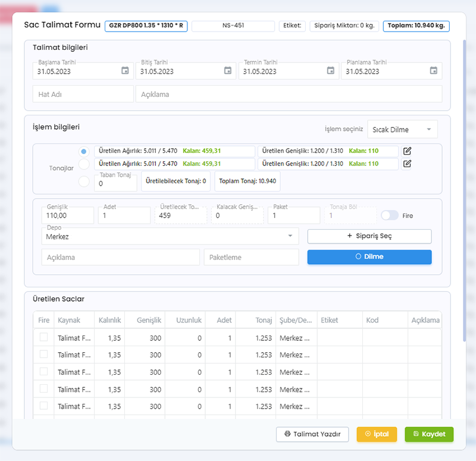Open calendar for Planlama Tarihi
The width and height of the screenshot is (476, 461).
pyautogui.click(x=434, y=70)
